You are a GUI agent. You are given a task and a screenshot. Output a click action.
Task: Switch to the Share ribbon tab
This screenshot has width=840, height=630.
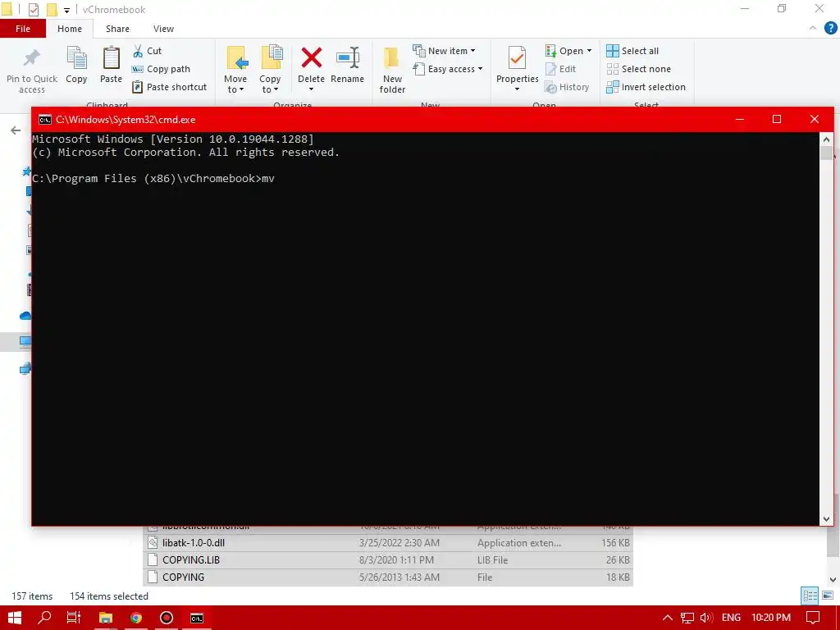(117, 29)
